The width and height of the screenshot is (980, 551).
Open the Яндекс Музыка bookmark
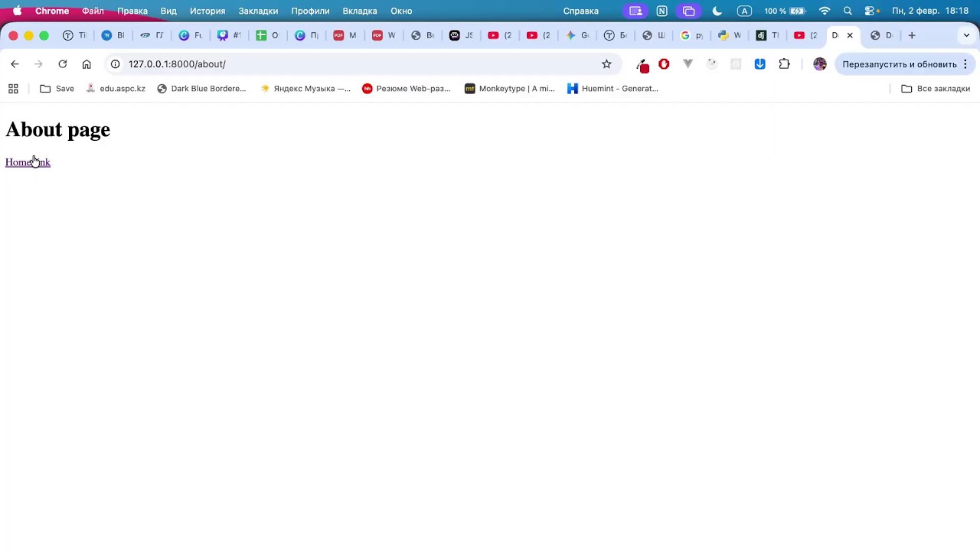[x=305, y=89]
